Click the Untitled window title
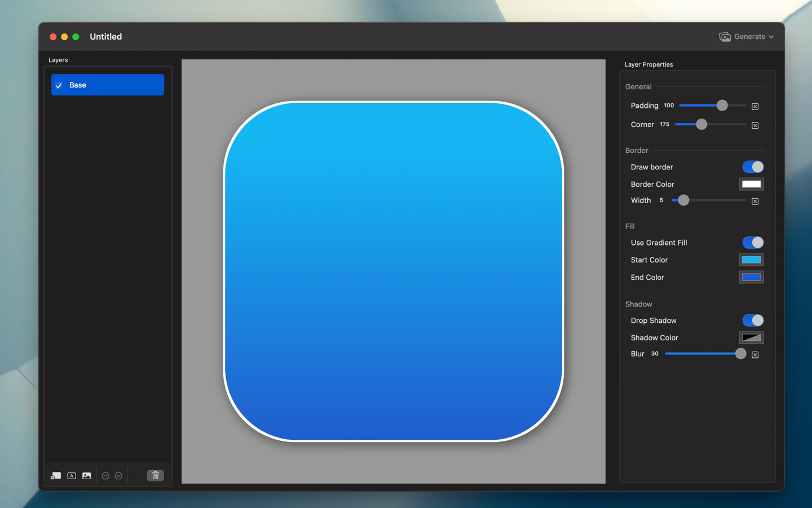This screenshot has width=812, height=508. tap(105, 37)
